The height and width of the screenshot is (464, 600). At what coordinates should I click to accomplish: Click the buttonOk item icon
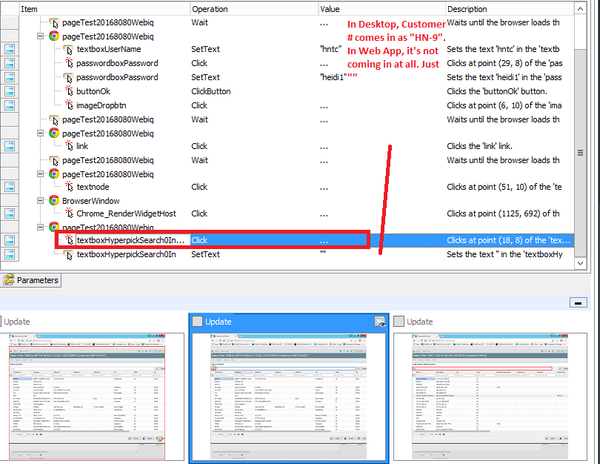point(68,90)
